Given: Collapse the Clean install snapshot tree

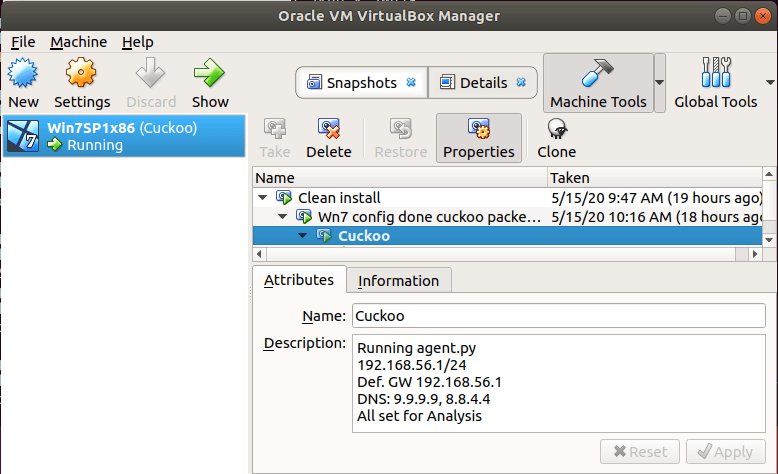Looking at the screenshot, I should click(x=262, y=198).
